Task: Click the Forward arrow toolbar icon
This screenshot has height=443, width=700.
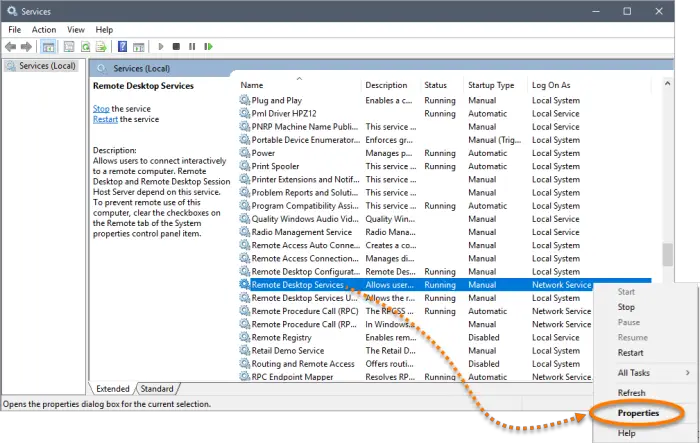Action: point(26,46)
